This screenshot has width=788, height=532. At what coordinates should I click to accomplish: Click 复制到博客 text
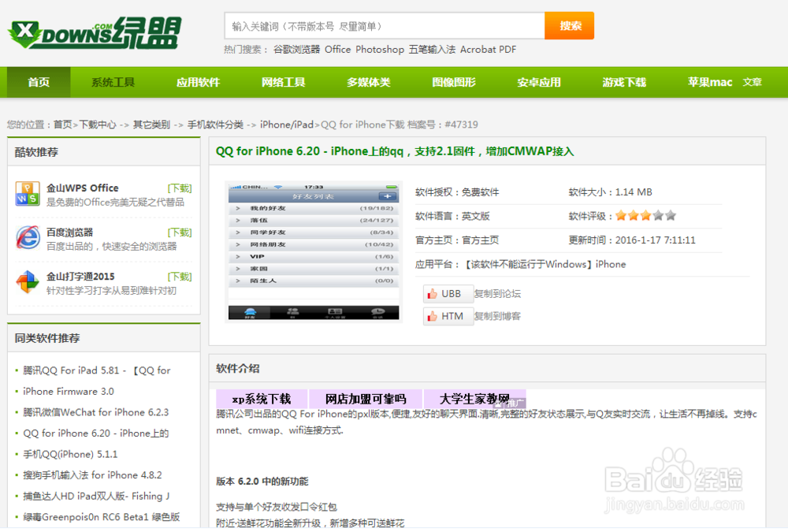[x=497, y=316]
